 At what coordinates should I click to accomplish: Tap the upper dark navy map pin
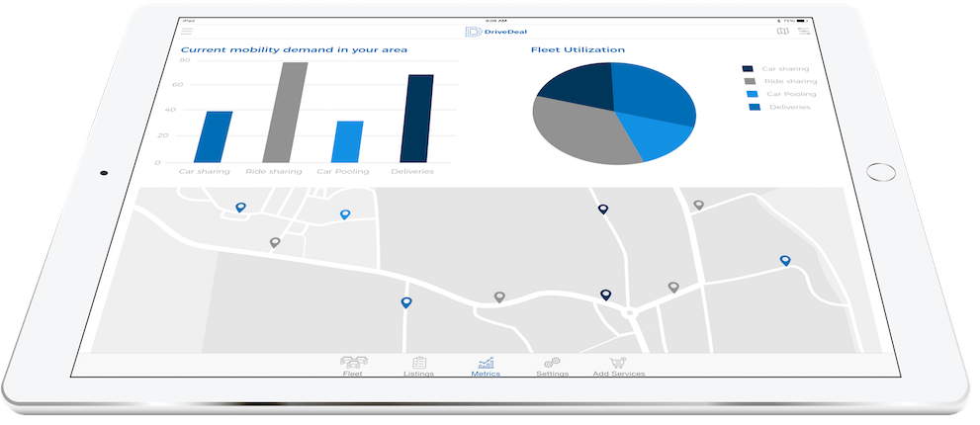point(602,210)
